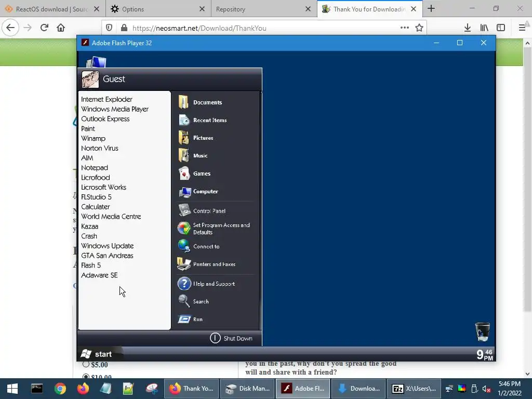Open the Run icon

pyautogui.click(x=184, y=320)
